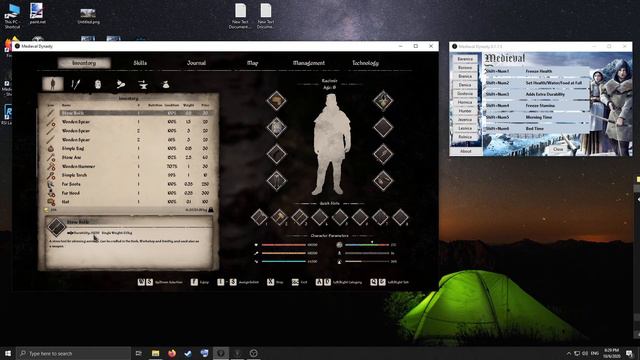Click the red health bar in Character Parameters

pos(283,245)
